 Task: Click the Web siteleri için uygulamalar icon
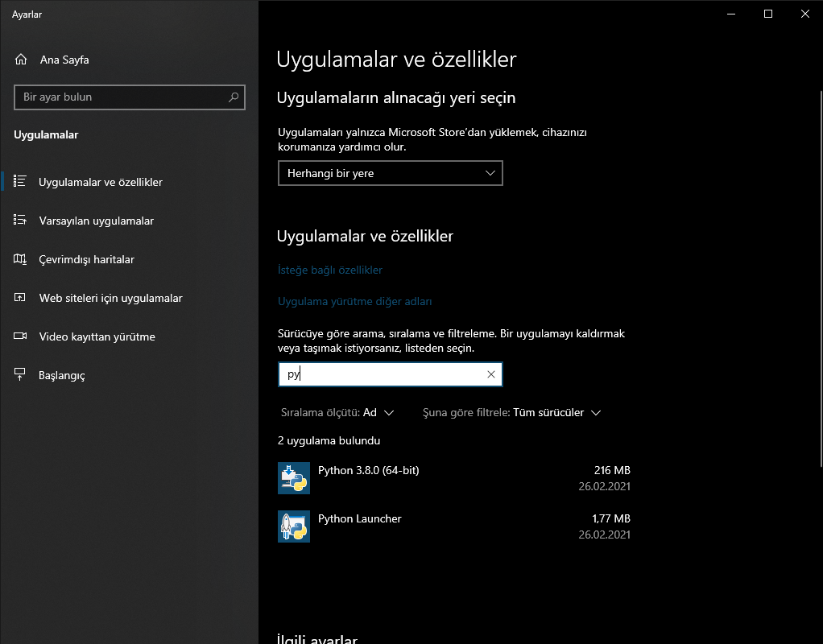click(x=20, y=298)
